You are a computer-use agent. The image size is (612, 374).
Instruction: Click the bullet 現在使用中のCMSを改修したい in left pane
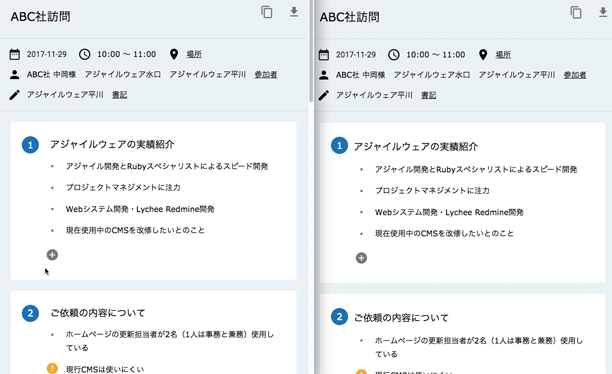[x=135, y=230]
